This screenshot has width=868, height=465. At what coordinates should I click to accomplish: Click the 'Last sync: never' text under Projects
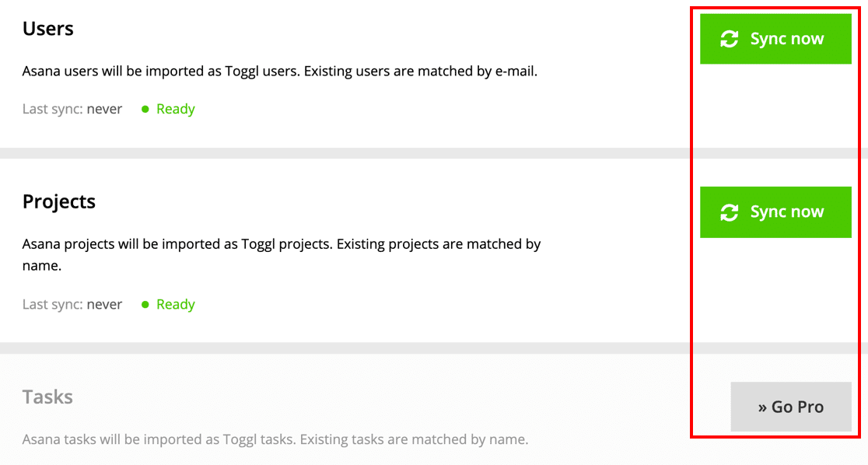pos(72,305)
